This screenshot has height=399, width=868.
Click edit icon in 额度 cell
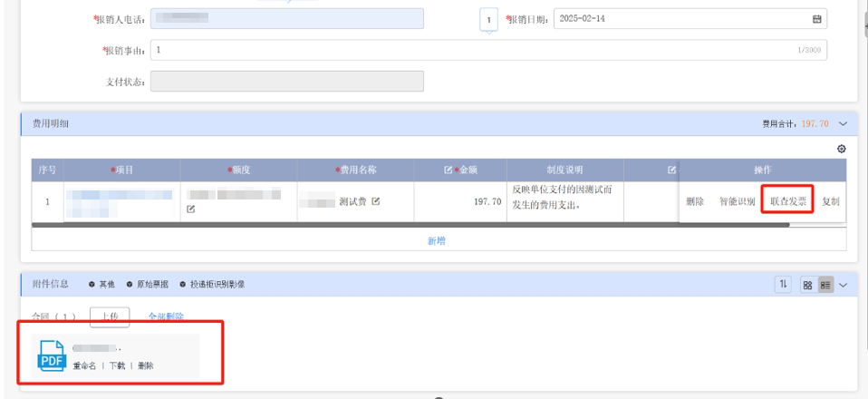point(191,209)
